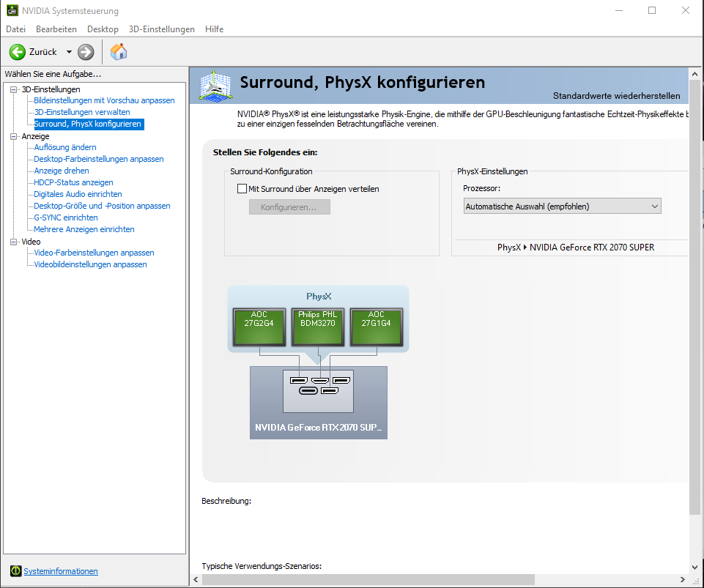Click the green Zurück back arrow
Viewport: 704px width, 588px height.
[x=18, y=52]
